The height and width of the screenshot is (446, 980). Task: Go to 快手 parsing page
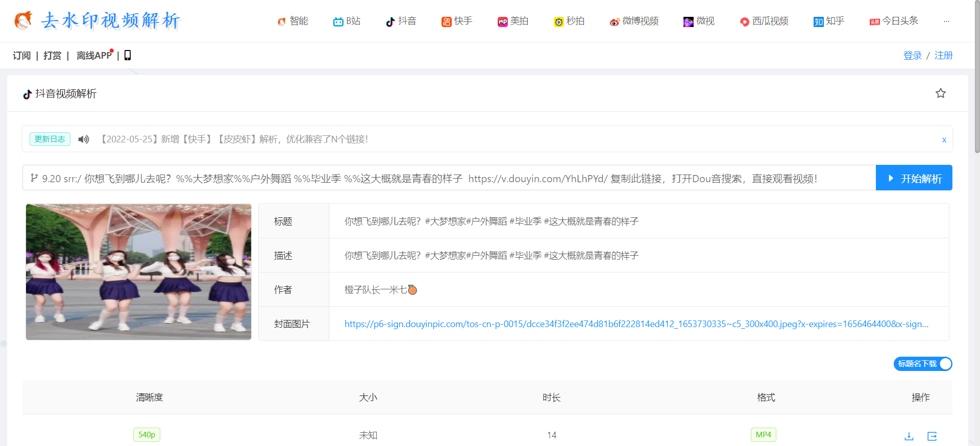pos(457,21)
